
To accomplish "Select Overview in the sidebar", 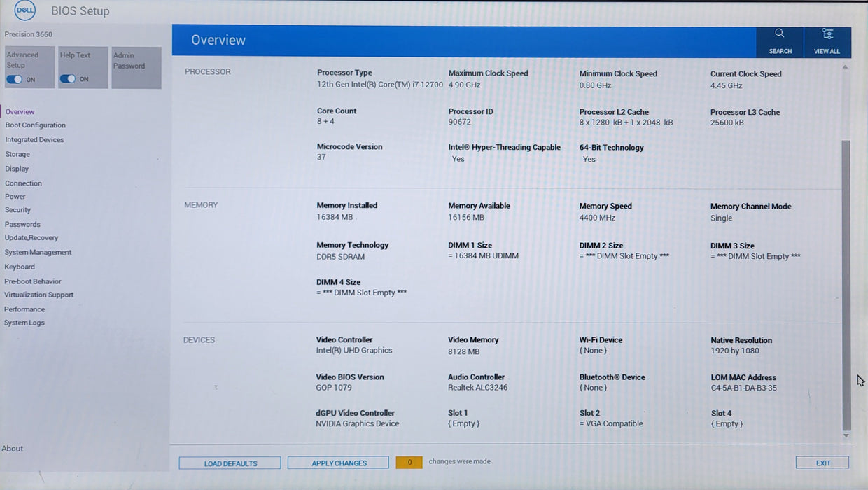I will pos(20,112).
